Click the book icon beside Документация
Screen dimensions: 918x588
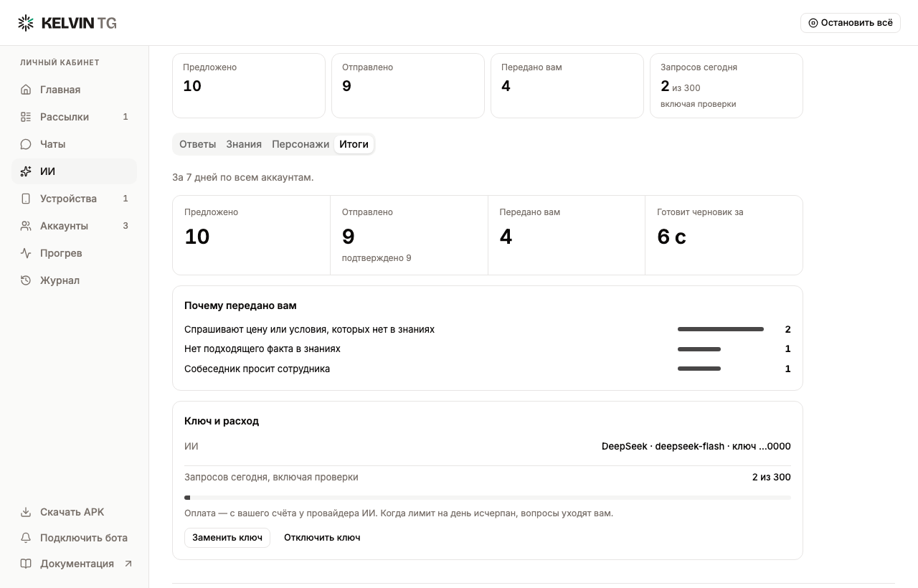click(x=26, y=564)
